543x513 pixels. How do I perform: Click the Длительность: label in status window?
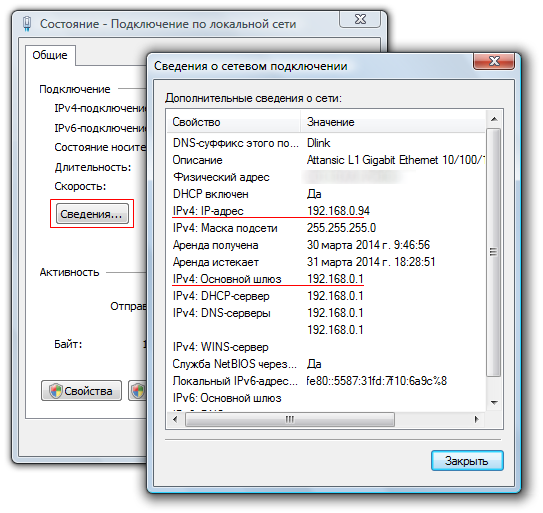93,167
